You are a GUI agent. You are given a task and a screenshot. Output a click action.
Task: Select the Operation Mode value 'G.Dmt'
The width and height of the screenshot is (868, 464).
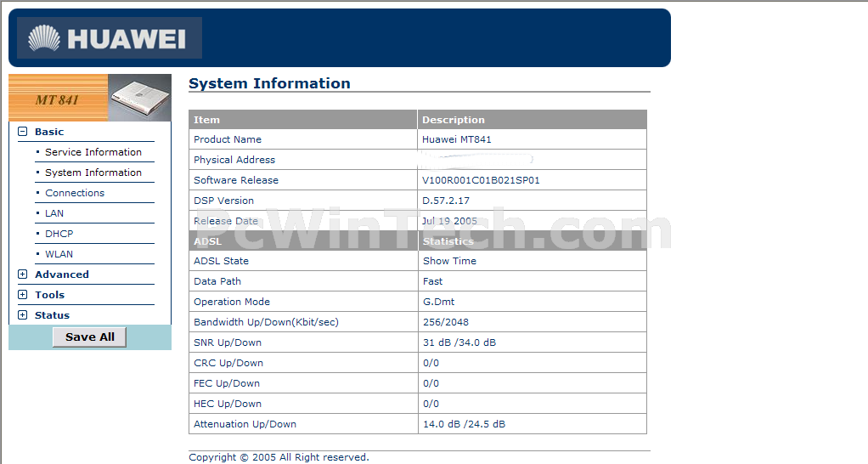[x=438, y=302]
